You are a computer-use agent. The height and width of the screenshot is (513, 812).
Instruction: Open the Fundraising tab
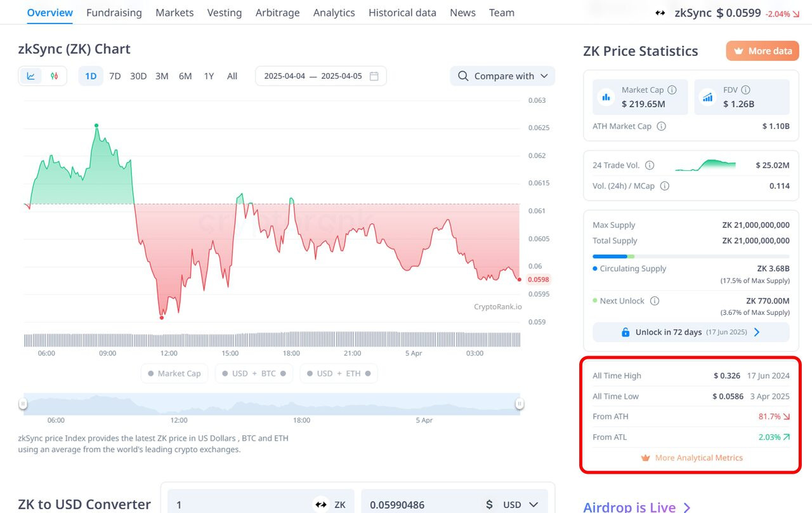click(114, 13)
